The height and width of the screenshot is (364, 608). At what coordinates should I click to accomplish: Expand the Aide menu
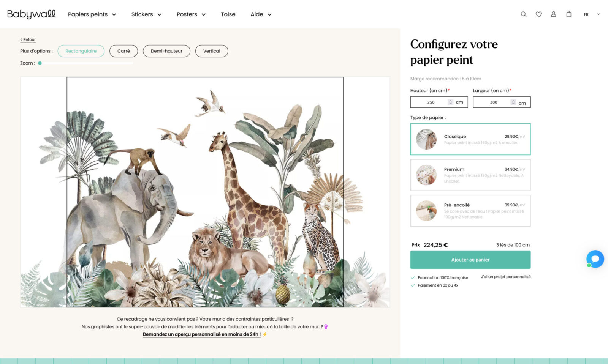pos(261,14)
